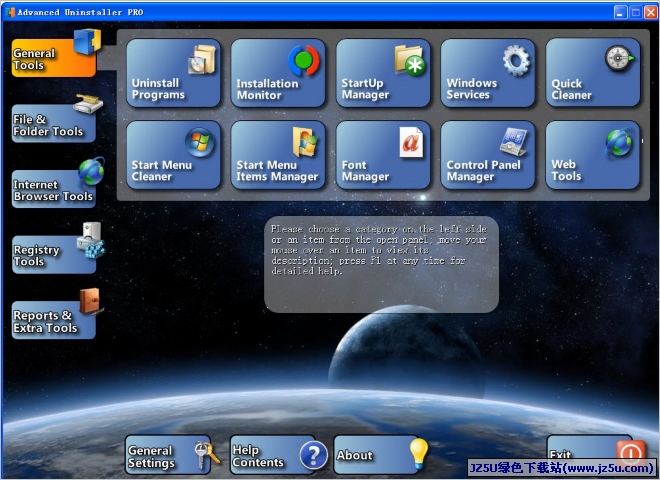
Task: Open the Uninstall Programs tool
Action: coord(173,73)
